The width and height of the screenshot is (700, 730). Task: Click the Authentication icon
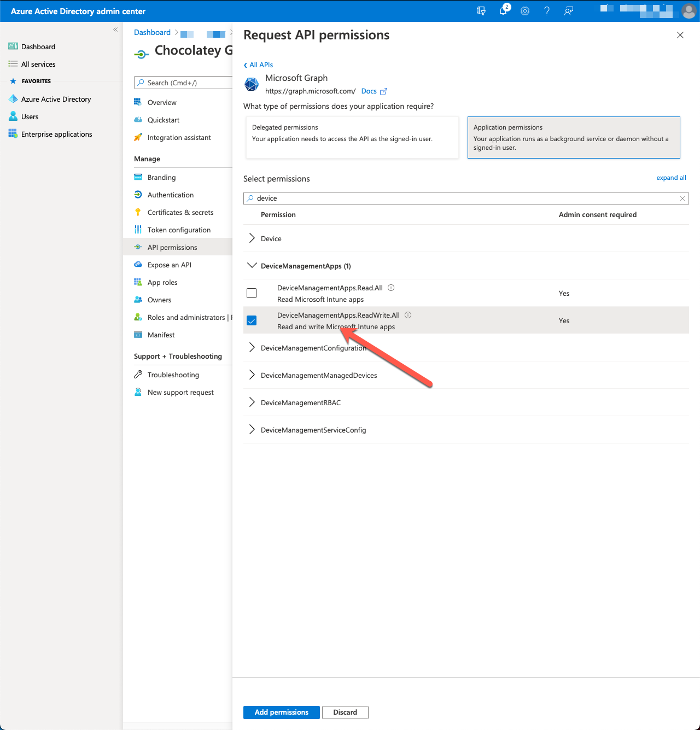coord(138,195)
